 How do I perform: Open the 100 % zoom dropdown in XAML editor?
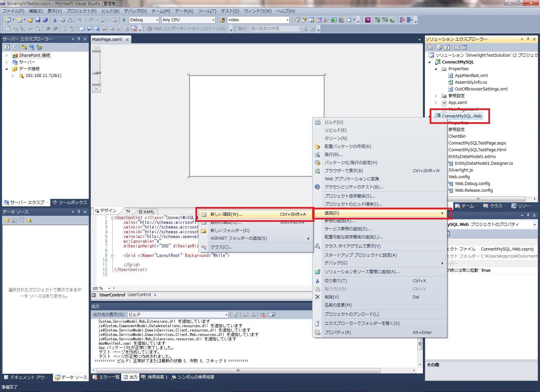click(x=109, y=288)
